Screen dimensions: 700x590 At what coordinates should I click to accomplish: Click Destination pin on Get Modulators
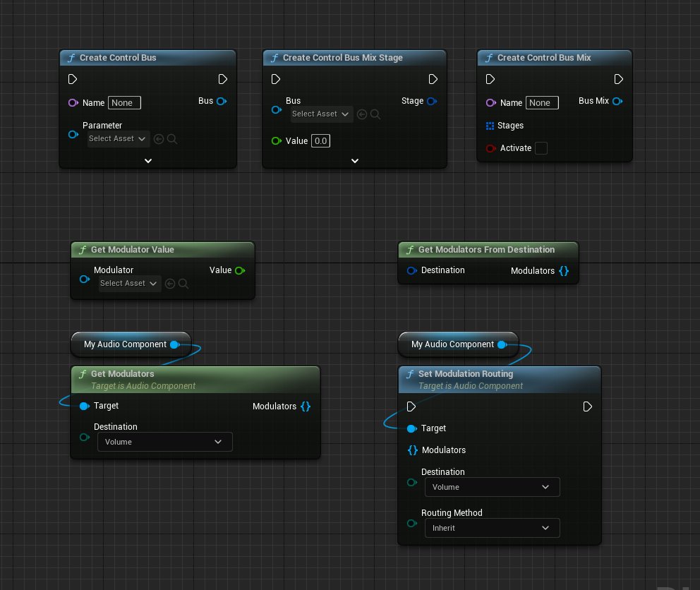[85, 437]
